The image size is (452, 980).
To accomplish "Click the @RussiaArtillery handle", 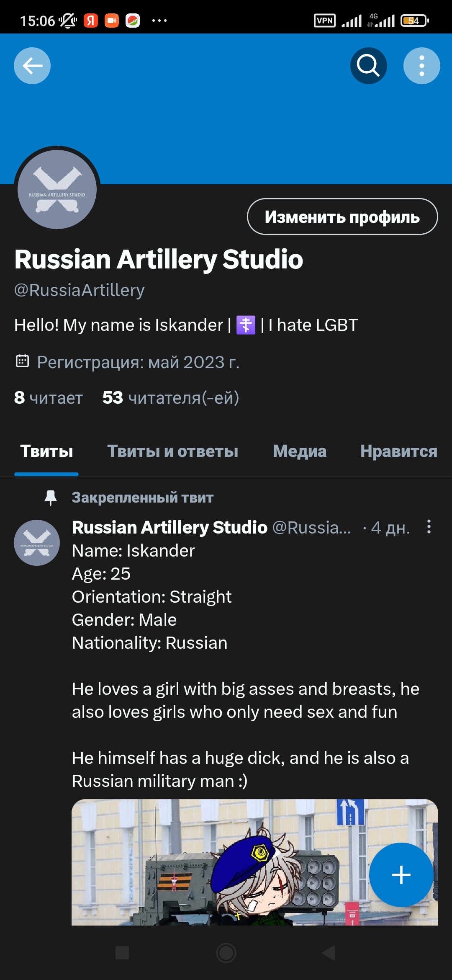I will click(80, 290).
